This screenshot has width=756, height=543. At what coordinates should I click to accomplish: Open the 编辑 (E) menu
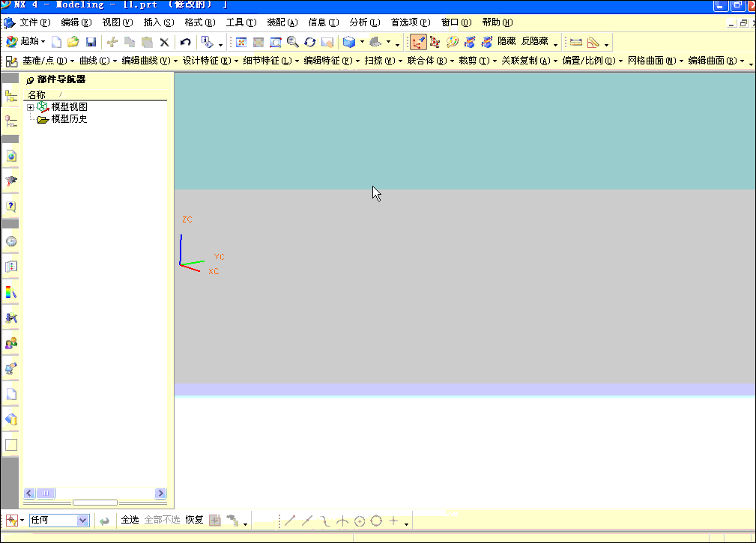click(76, 22)
